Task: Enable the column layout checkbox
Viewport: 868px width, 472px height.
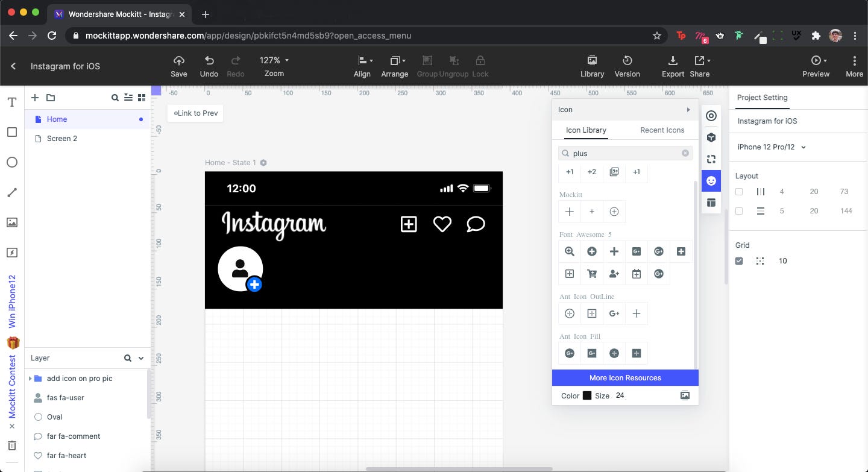Action: pyautogui.click(x=739, y=192)
